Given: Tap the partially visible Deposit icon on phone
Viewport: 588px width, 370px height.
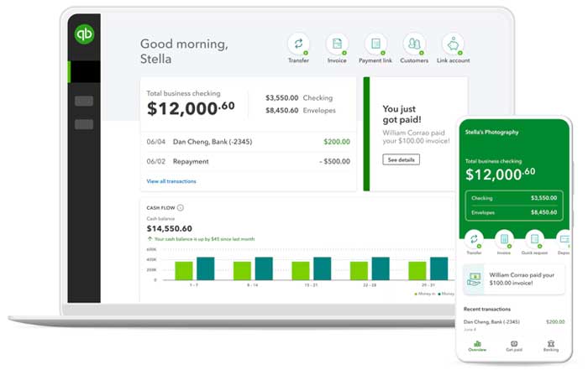Looking at the screenshot, I should point(564,240).
